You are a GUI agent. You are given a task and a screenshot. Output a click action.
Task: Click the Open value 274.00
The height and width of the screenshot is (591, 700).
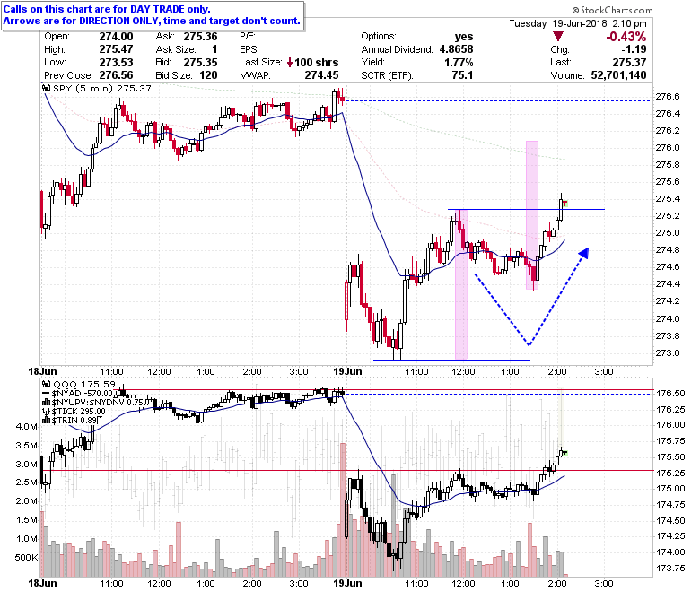coord(116,37)
